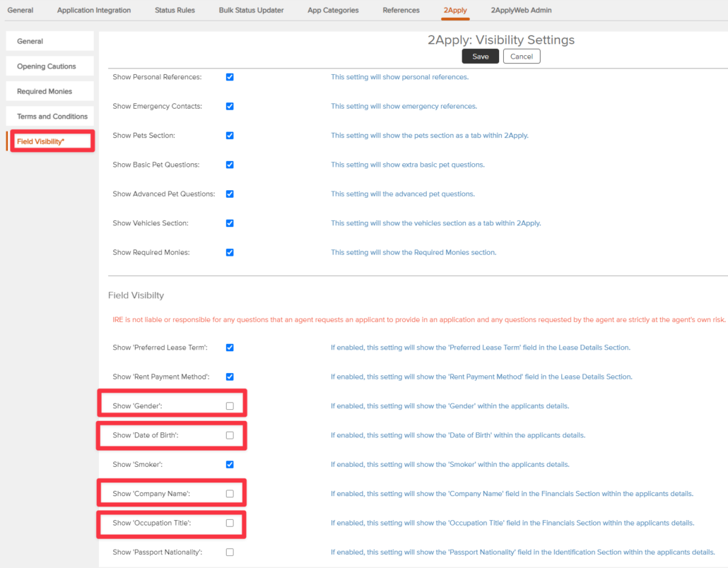Click the 'Show Vehicles Section:' label
The image size is (728, 568).
click(x=151, y=223)
